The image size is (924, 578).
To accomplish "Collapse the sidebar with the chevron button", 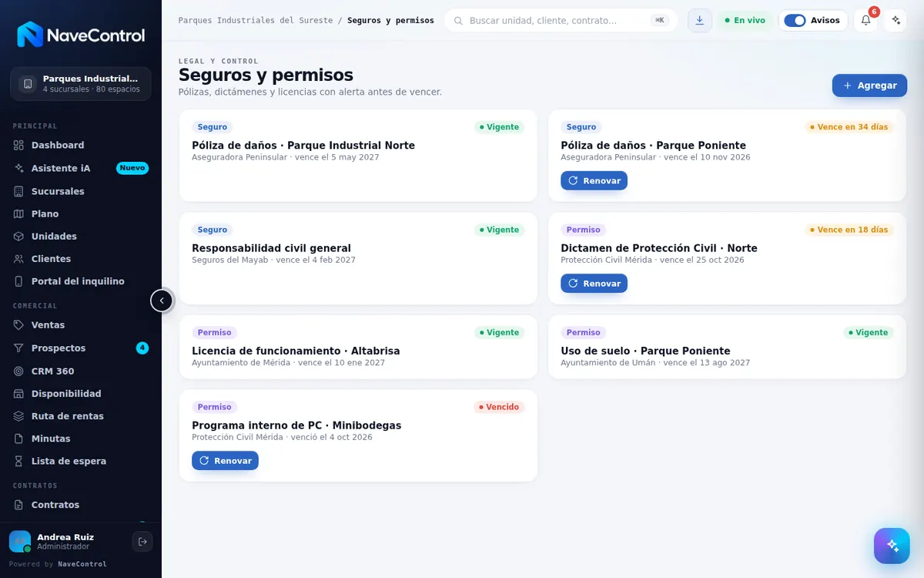I will click(162, 301).
